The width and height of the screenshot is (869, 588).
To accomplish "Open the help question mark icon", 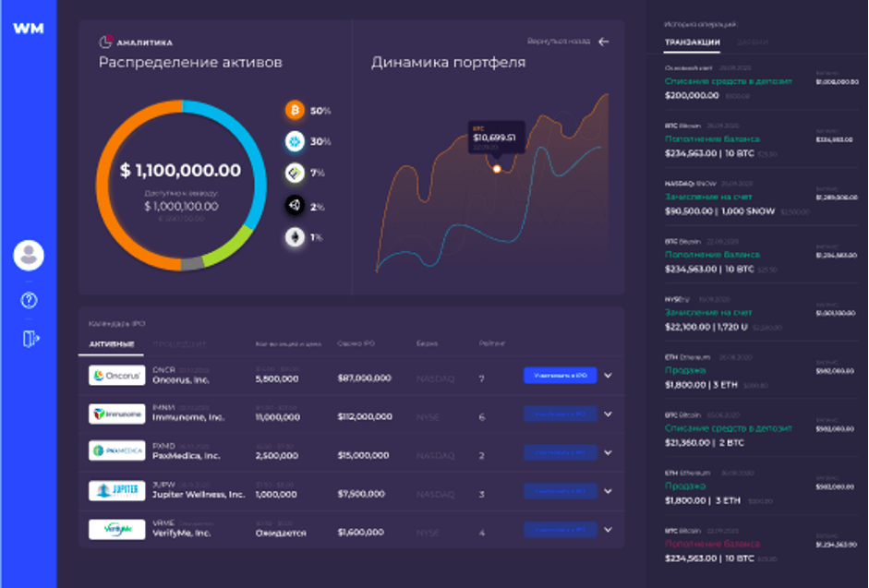I will click(29, 300).
